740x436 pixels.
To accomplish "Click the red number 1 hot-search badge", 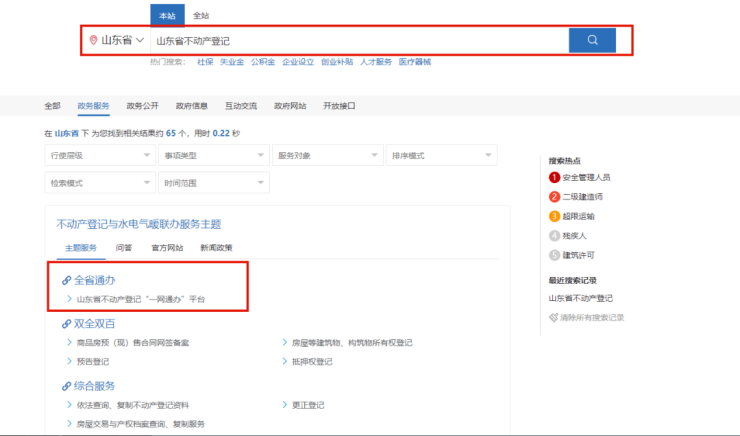I will [x=554, y=177].
